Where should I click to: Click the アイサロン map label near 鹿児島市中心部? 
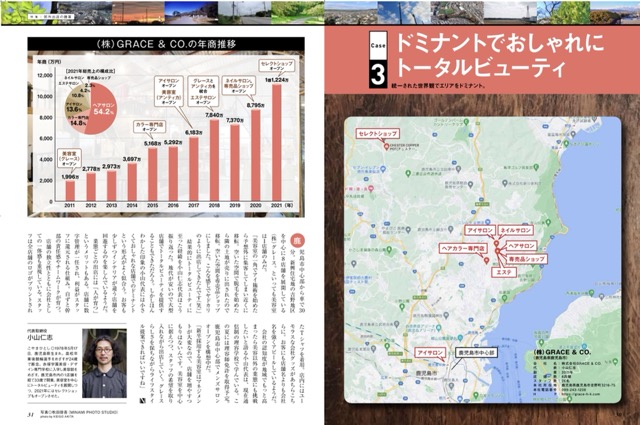pos(430,353)
